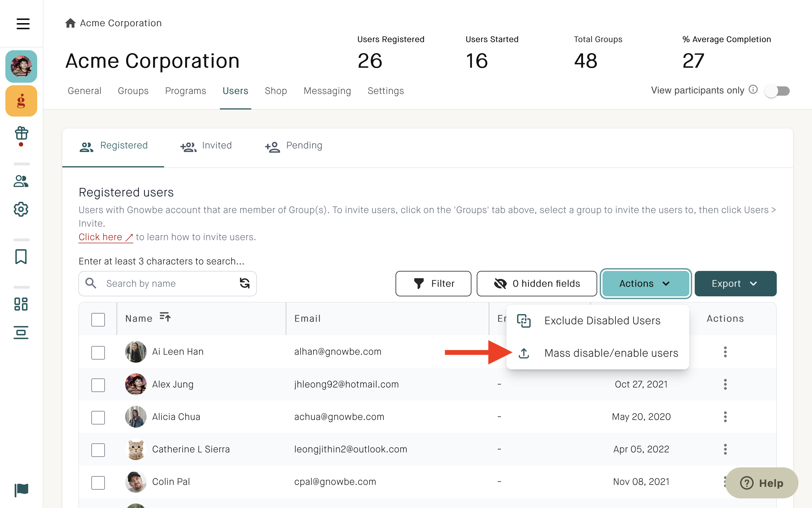Select the checkbox for Alicia Chua

(98, 418)
